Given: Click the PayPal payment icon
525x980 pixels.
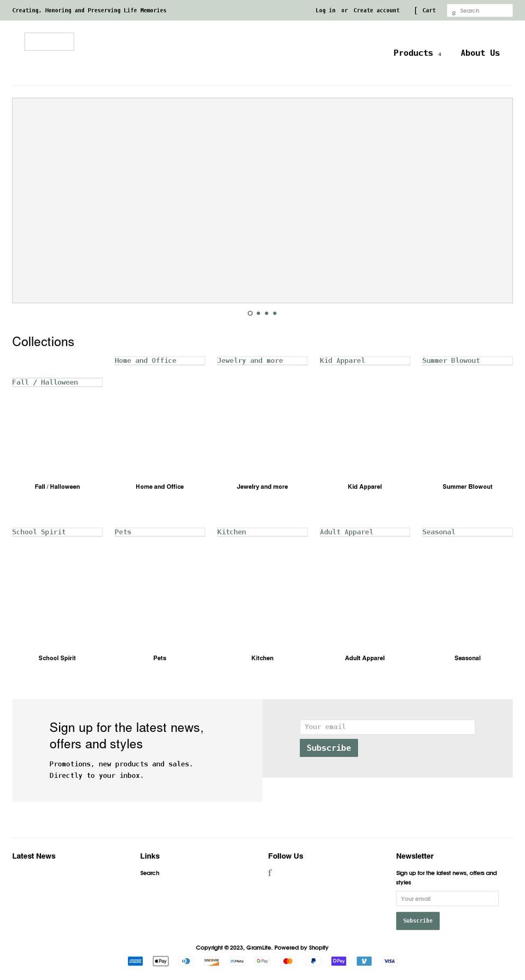Looking at the screenshot, I should [x=313, y=961].
